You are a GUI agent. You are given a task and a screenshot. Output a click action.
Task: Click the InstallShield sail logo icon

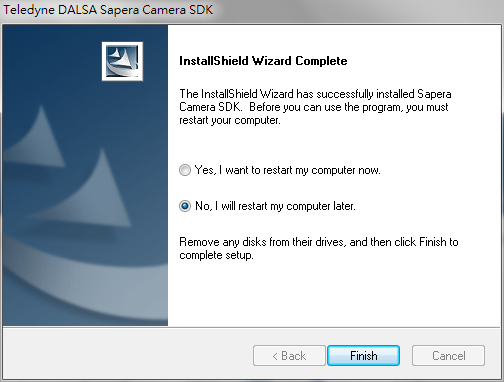122,61
